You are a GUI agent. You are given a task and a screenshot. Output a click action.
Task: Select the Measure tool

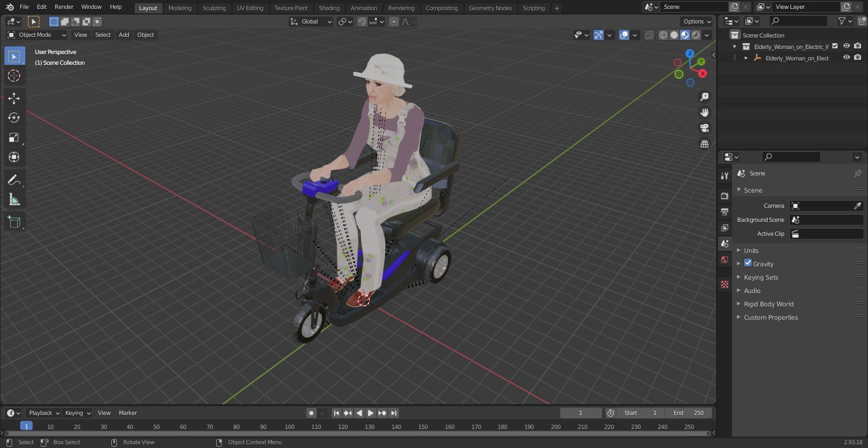[x=14, y=200]
